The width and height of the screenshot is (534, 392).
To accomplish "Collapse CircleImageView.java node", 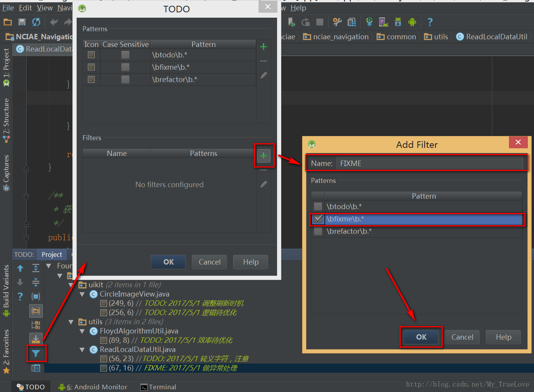I will click(82, 294).
